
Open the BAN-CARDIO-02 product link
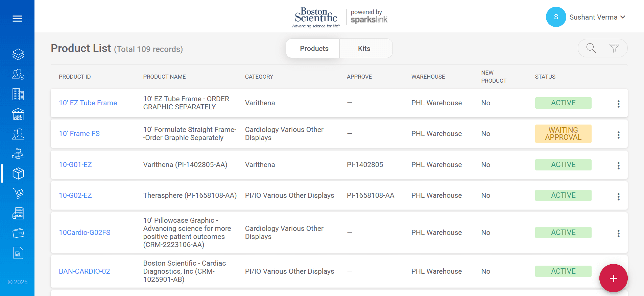[x=85, y=271]
